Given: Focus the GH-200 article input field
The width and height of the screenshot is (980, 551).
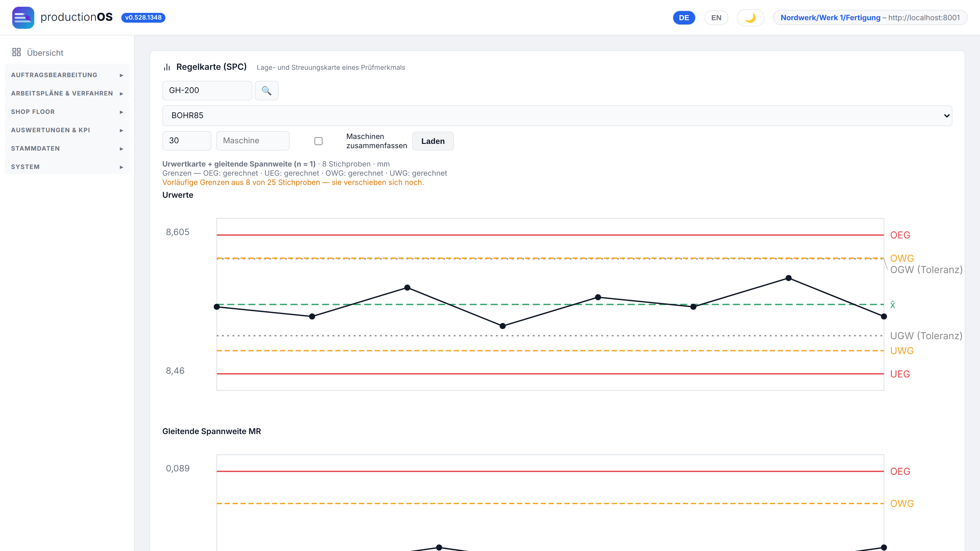Looking at the screenshot, I should pos(207,91).
